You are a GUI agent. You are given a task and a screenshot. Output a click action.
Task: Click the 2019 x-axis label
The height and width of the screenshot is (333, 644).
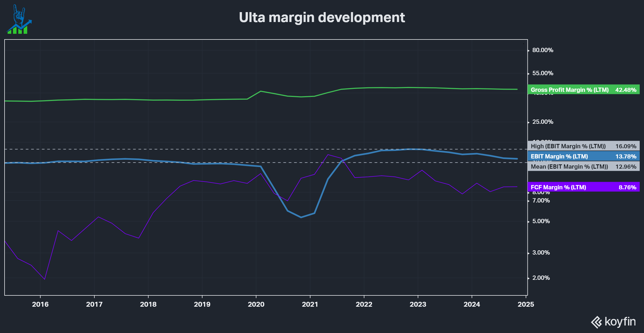click(x=202, y=304)
